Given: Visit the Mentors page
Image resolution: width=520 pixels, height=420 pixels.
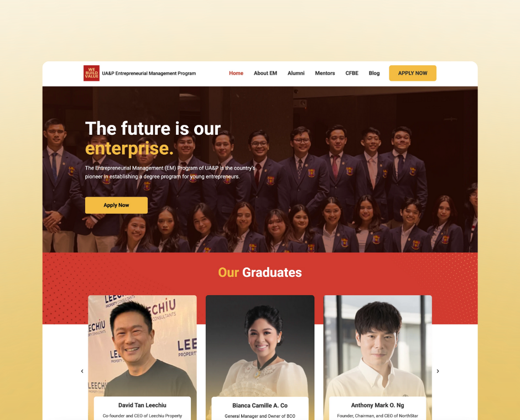Looking at the screenshot, I should click(325, 73).
